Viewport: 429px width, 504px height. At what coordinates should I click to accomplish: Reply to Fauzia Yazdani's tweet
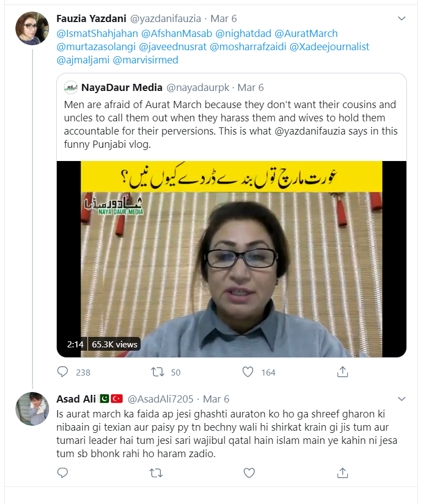point(63,372)
